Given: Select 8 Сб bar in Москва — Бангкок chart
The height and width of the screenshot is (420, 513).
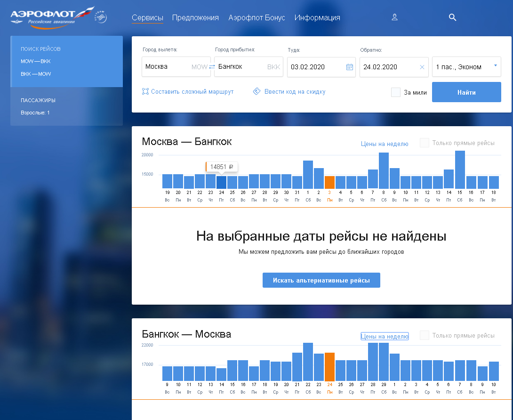Looking at the screenshot, I should pyautogui.click(x=384, y=170).
